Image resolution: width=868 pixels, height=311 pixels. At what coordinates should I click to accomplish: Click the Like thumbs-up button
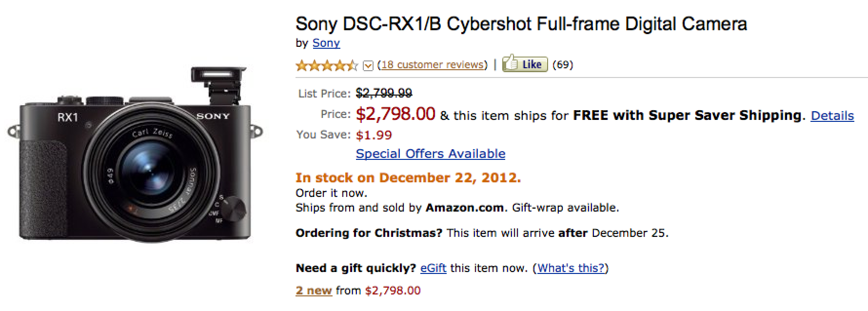pyautogui.click(x=525, y=64)
